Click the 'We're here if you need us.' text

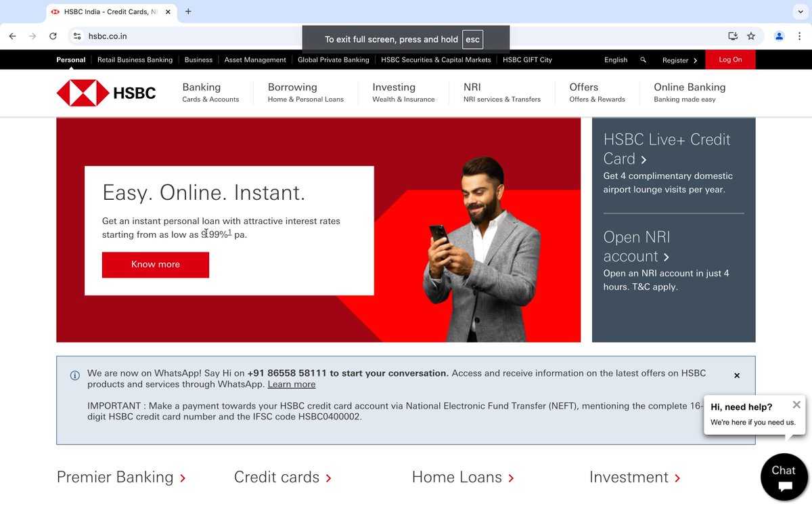tap(753, 422)
